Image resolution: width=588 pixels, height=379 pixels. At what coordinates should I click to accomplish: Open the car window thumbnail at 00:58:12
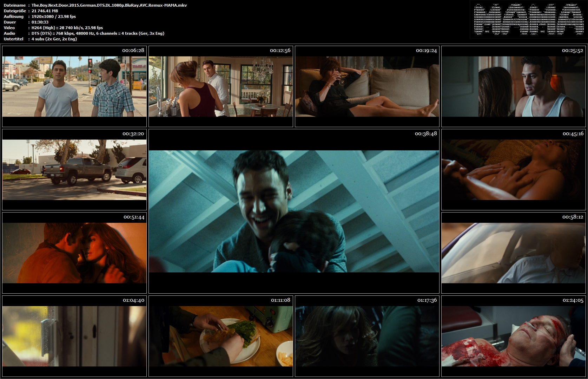point(514,253)
